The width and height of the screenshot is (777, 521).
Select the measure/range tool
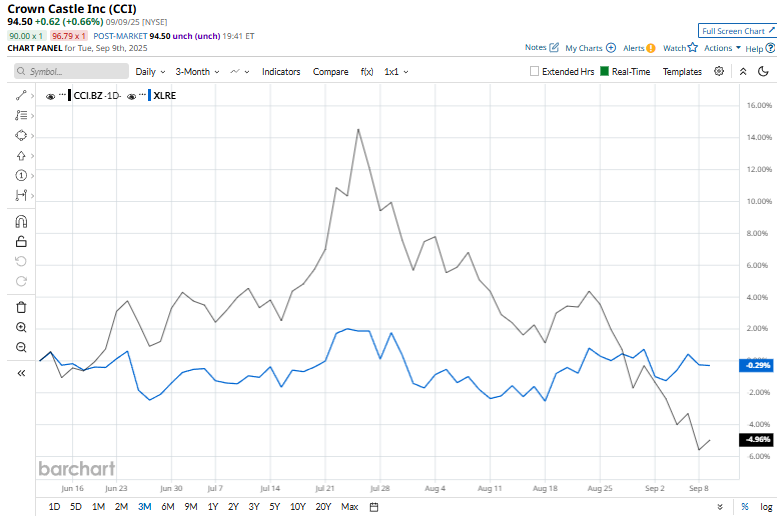pos(21,195)
